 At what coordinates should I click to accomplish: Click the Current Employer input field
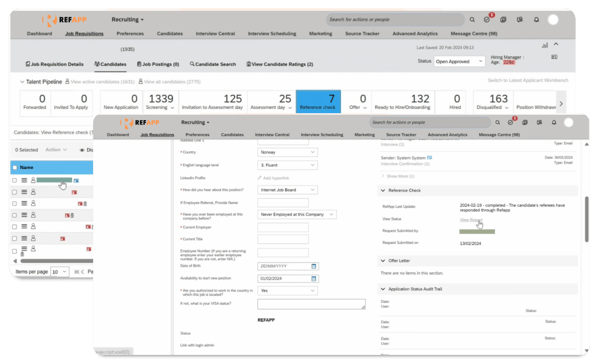pos(283,227)
